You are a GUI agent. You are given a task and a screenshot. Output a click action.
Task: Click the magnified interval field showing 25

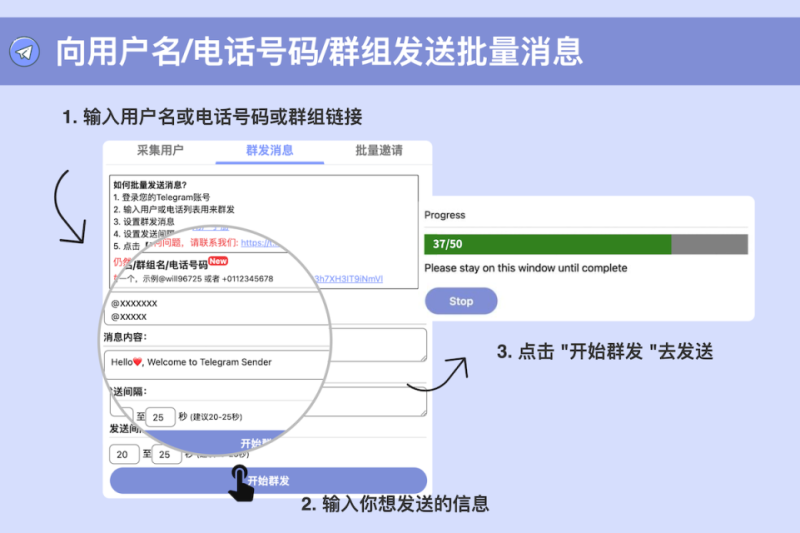160,417
